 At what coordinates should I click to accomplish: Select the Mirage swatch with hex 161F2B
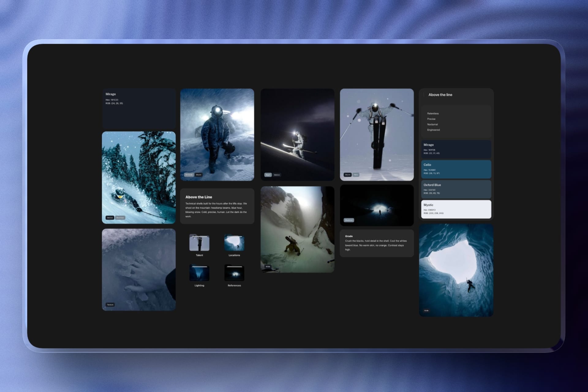click(456, 149)
